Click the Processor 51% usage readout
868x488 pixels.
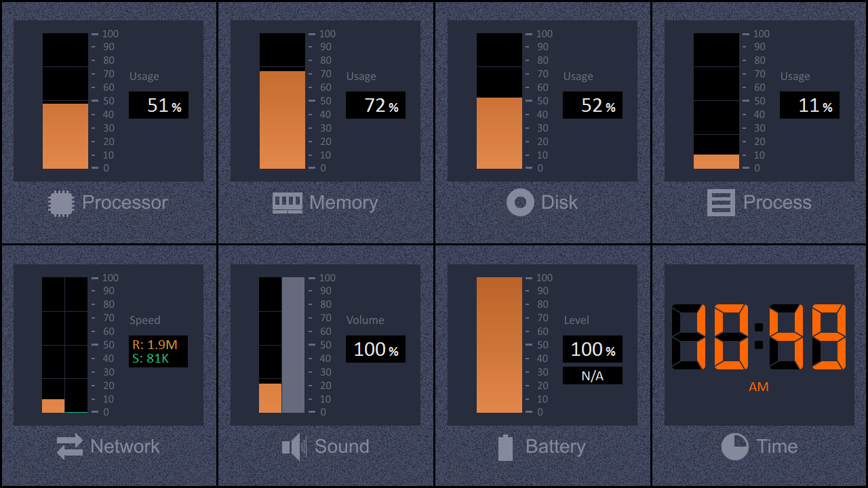pos(159,105)
